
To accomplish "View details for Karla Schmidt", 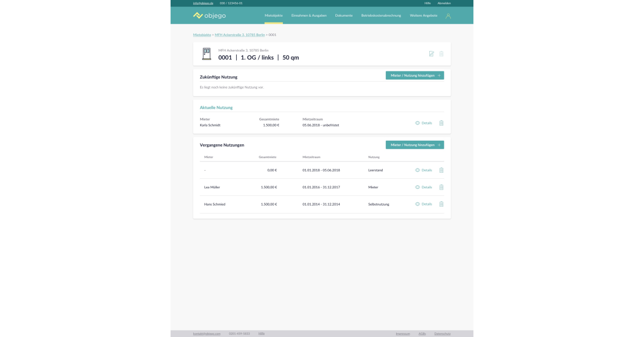I will tap(423, 123).
